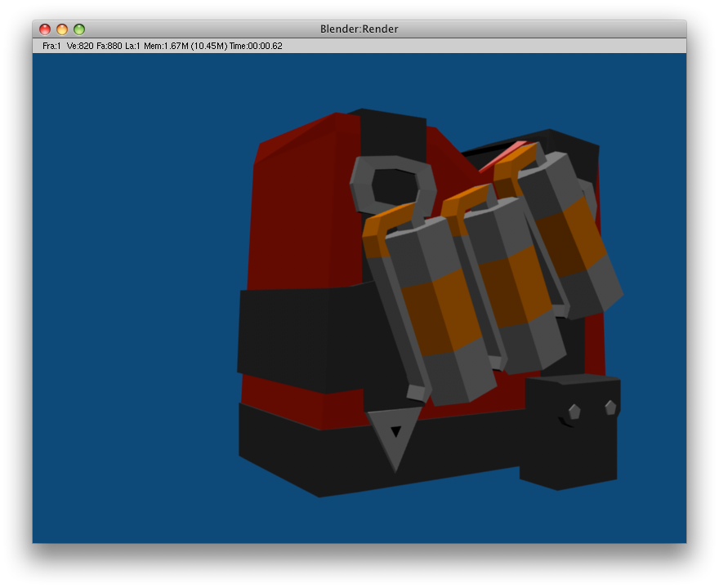Select the rightmost orange-banded canister
719x588 pixels.
[572, 237]
